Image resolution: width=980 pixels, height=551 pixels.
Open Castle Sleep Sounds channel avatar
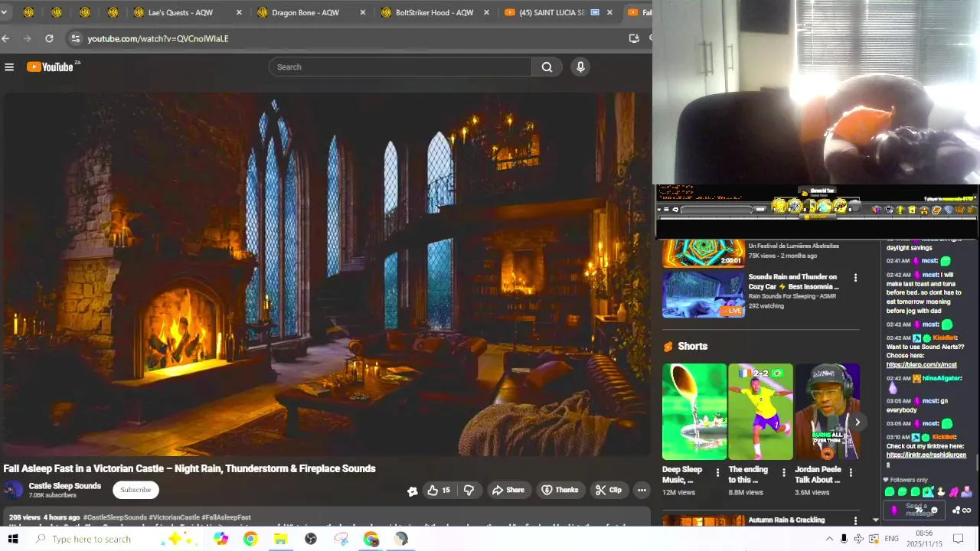click(x=14, y=490)
